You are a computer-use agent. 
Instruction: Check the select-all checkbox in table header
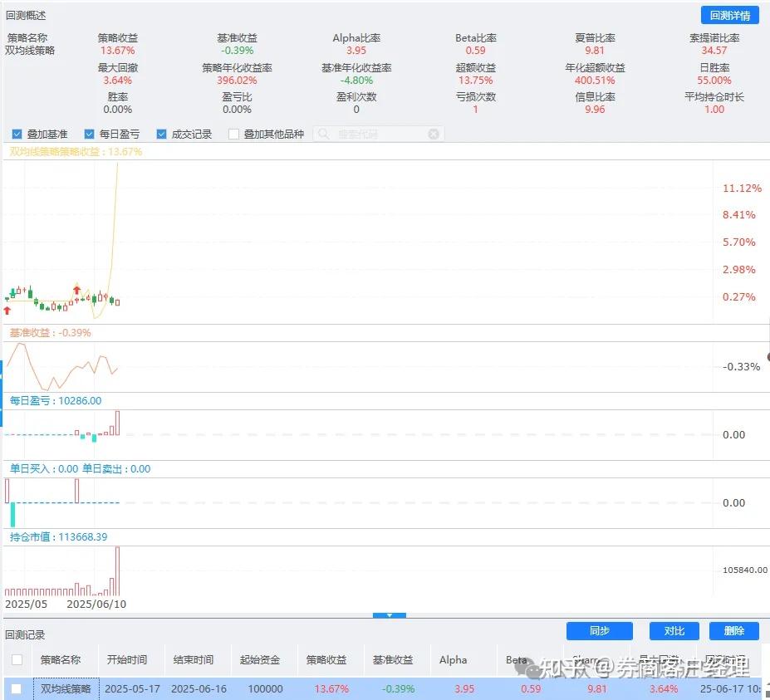click(16, 659)
